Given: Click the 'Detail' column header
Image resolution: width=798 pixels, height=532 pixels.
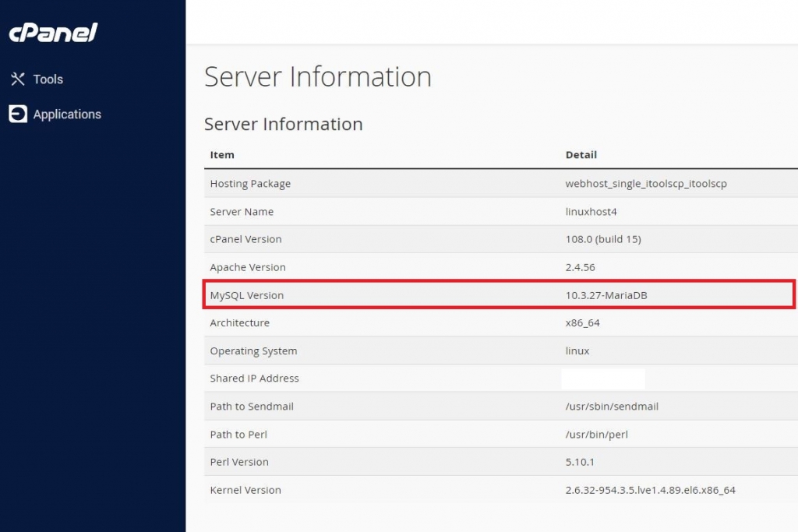Looking at the screenshot, I should (581, 155).
